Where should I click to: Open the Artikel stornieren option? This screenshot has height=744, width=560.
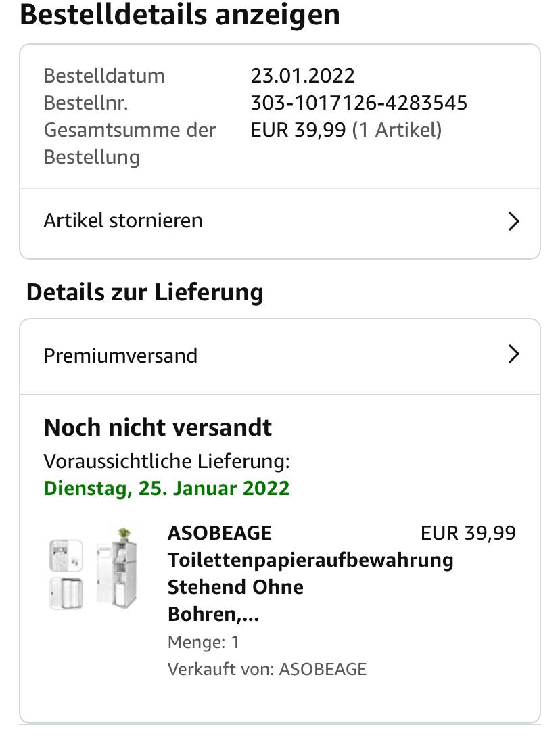[123, 221]
